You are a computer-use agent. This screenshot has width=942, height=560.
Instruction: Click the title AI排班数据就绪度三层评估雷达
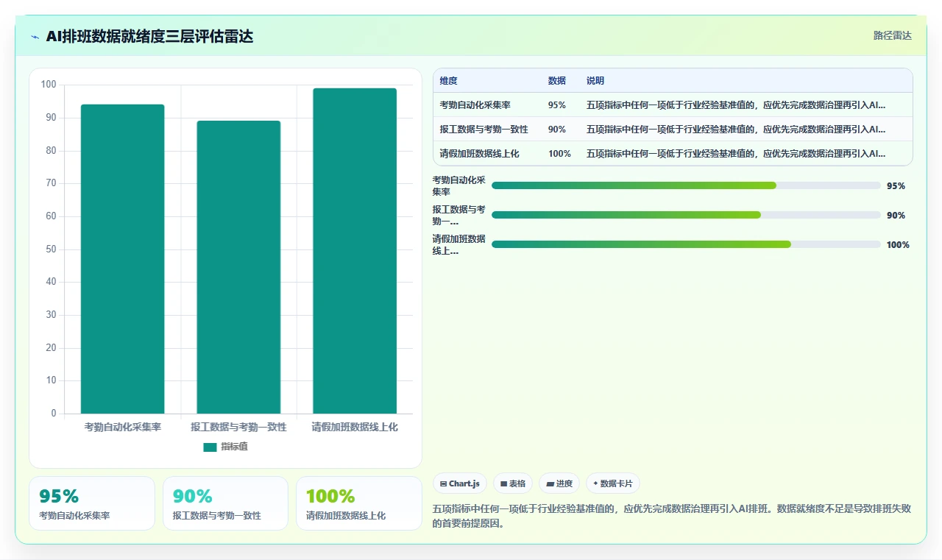point(149,36)
